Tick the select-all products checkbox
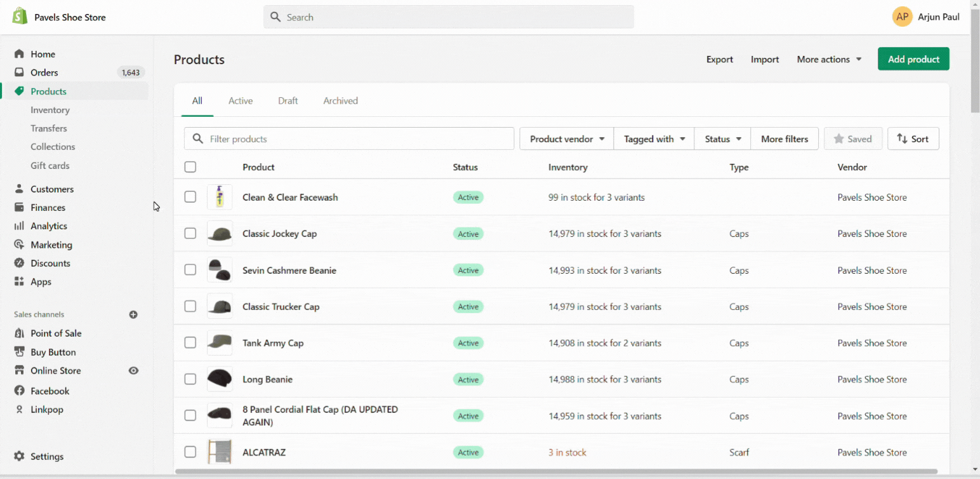Image resolution: width=980 pixels, height=479 pixels. coord(190,167)
